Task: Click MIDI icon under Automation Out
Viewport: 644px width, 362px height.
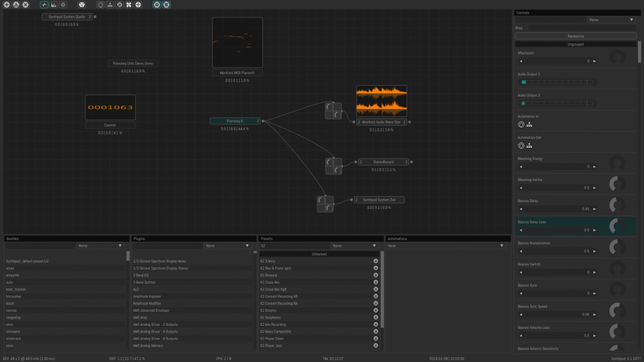Action: (521, 145)
